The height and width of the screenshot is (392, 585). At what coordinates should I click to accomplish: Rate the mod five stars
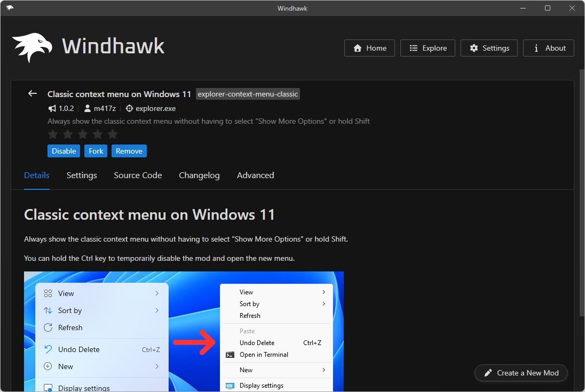click(113, 134)
